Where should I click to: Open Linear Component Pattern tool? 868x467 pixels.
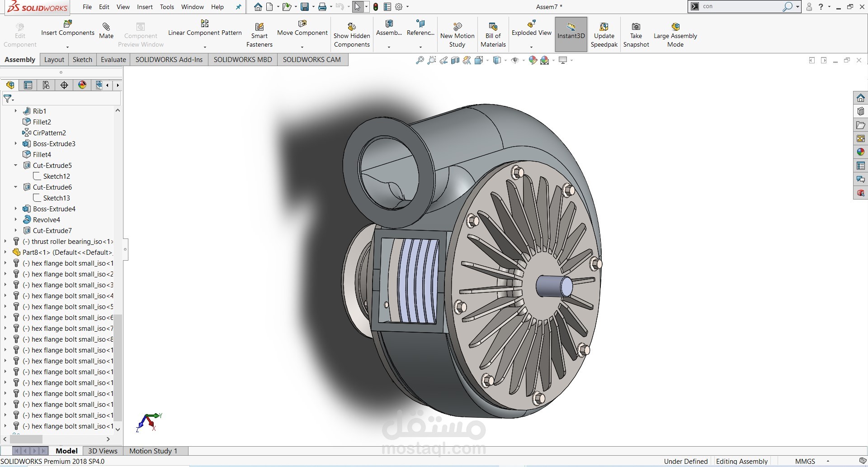(x=205, y=28)
